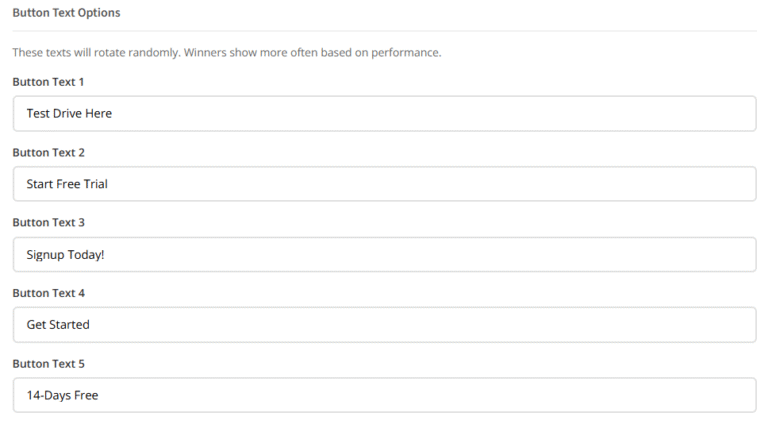This screenshot has width=768, height=428.
Task: Click the 'Button Text 1' label
Action: tap(49, 82)
